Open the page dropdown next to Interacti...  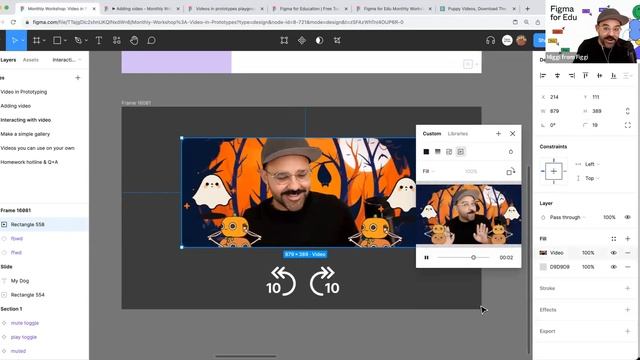pos(67,60)
